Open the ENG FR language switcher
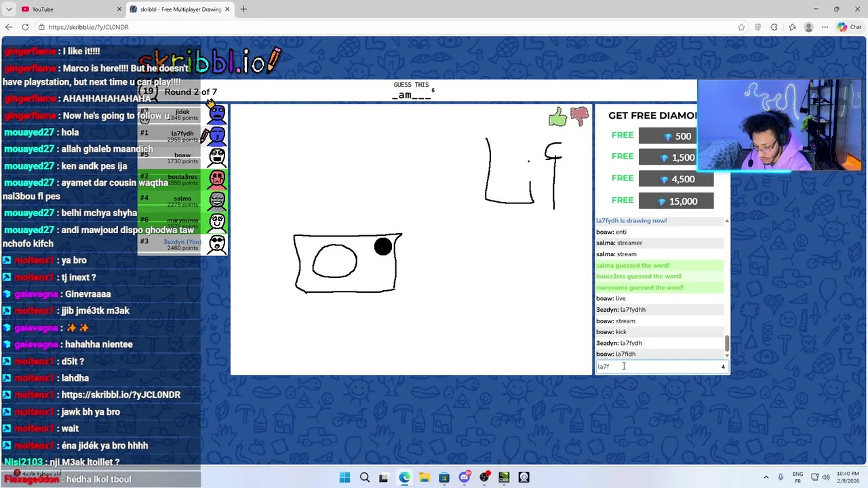Screen dimensions: 868x488 [797, 477]
